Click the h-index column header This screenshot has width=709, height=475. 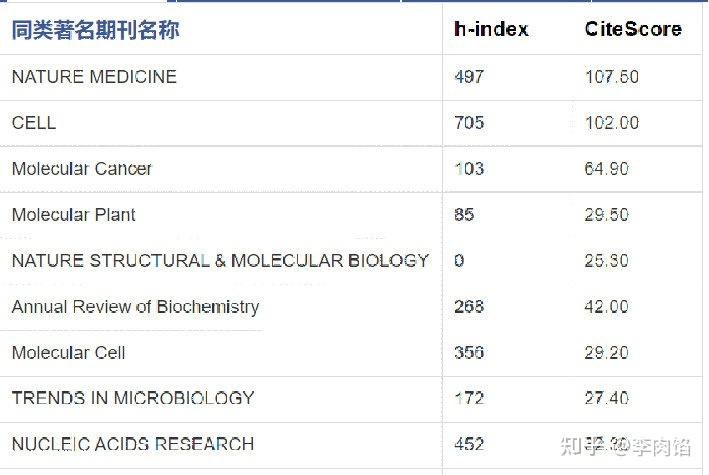491,29
